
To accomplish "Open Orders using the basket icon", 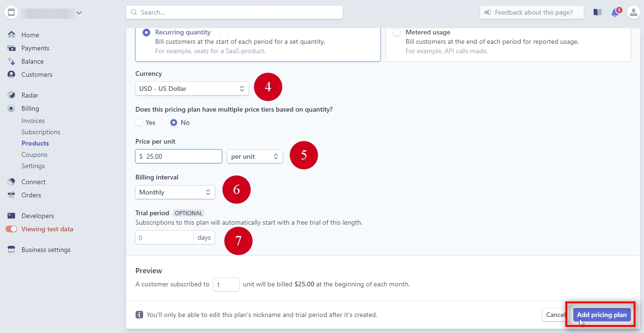I will click(11, 195).
